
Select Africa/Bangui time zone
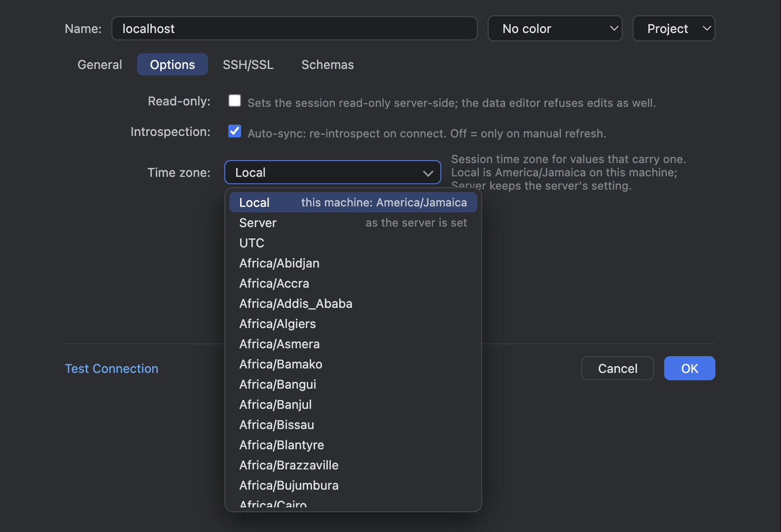point(353,384)
